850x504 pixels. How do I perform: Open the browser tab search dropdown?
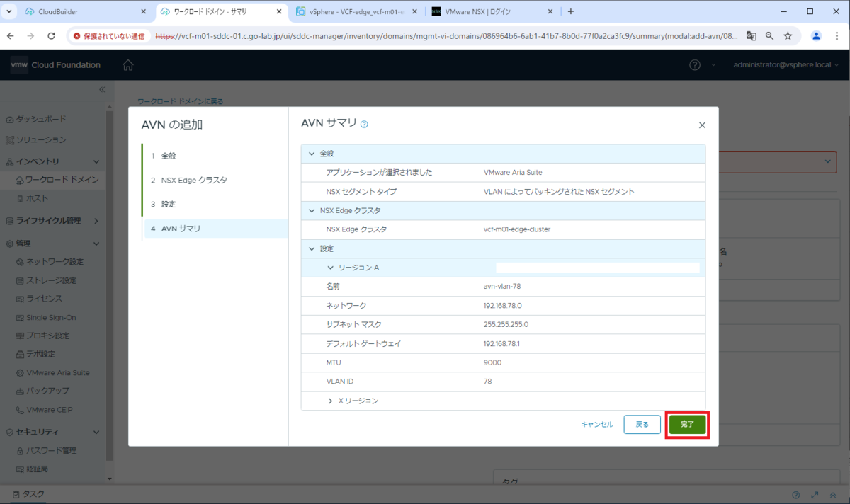point(8,12)
